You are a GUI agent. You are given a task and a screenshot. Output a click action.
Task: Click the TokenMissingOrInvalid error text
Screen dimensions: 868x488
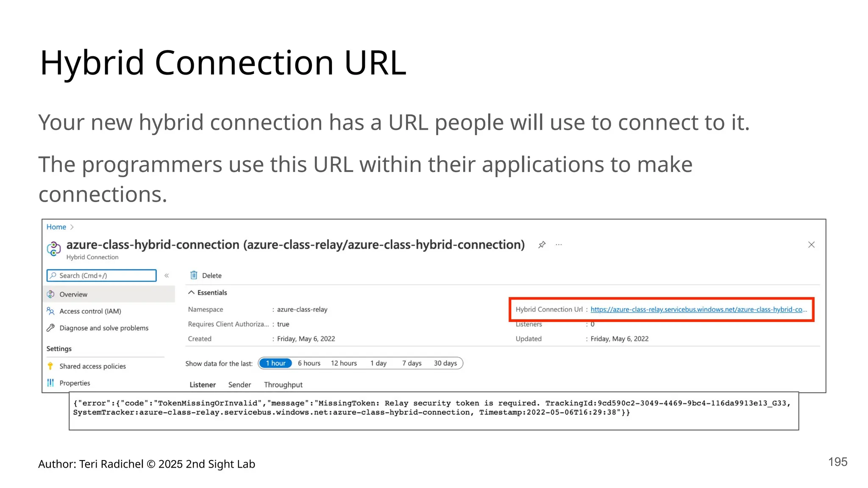point(207,403)
